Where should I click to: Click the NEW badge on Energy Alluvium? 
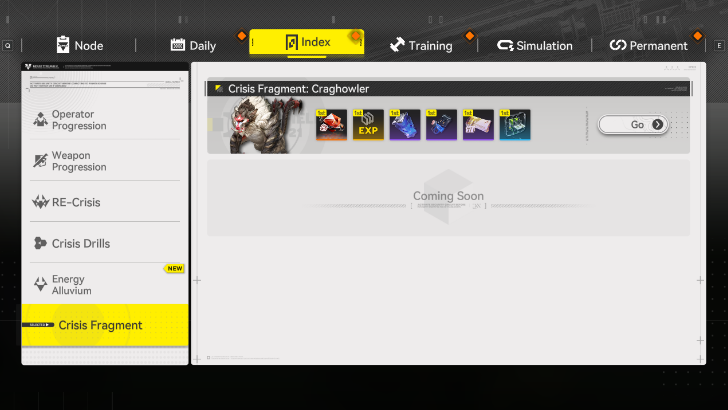(174, 268)
